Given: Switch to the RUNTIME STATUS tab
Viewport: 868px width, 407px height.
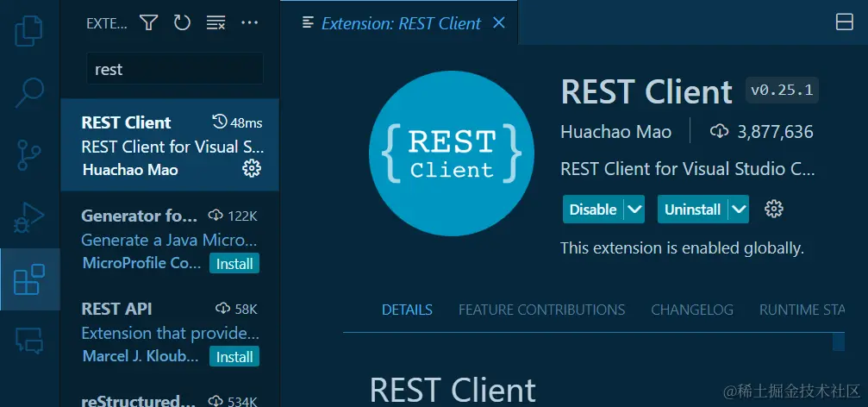Looking at the screenshot, I should tap(802, 310).
